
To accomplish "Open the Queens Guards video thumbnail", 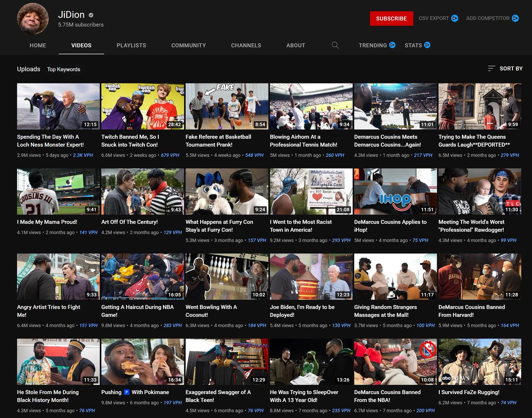I will pyautogui.click(x=480, y=106).
